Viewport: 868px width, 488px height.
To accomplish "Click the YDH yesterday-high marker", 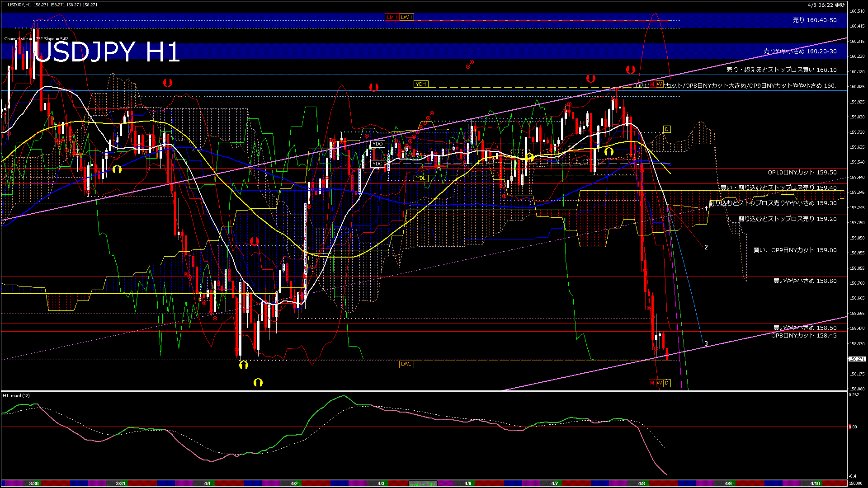I will click(420, 84).
